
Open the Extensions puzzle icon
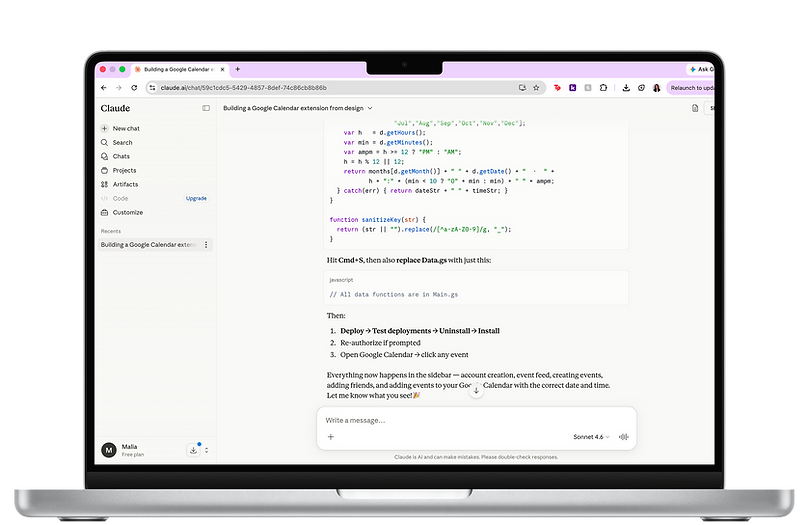tap(603, 88)
